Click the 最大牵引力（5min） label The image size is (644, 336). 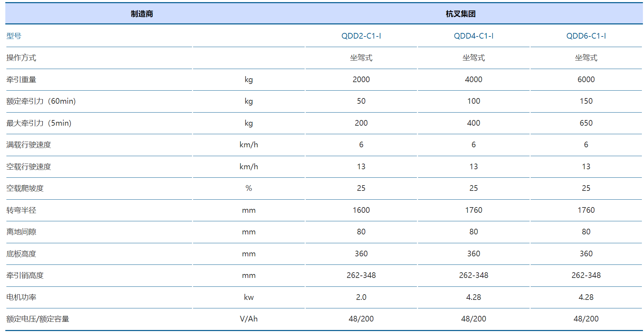39,123
